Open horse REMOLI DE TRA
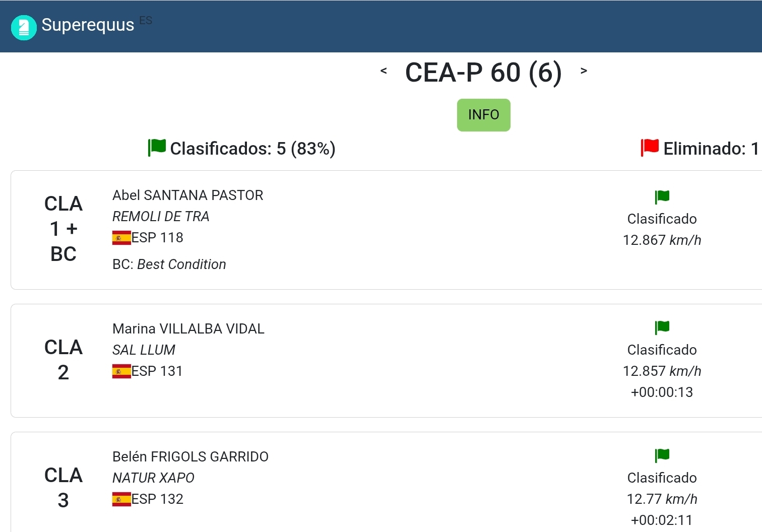 (x=161, y=216)
